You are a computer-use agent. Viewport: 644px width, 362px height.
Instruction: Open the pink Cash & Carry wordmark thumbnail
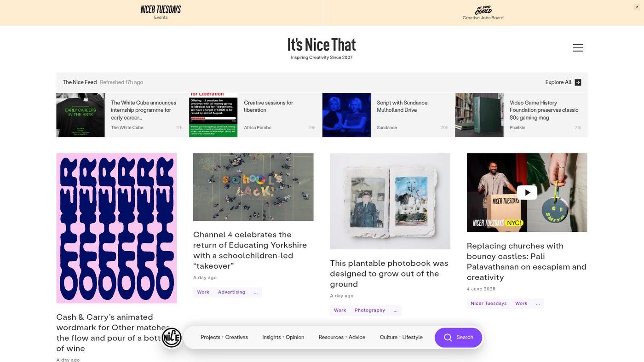(116, 228)
